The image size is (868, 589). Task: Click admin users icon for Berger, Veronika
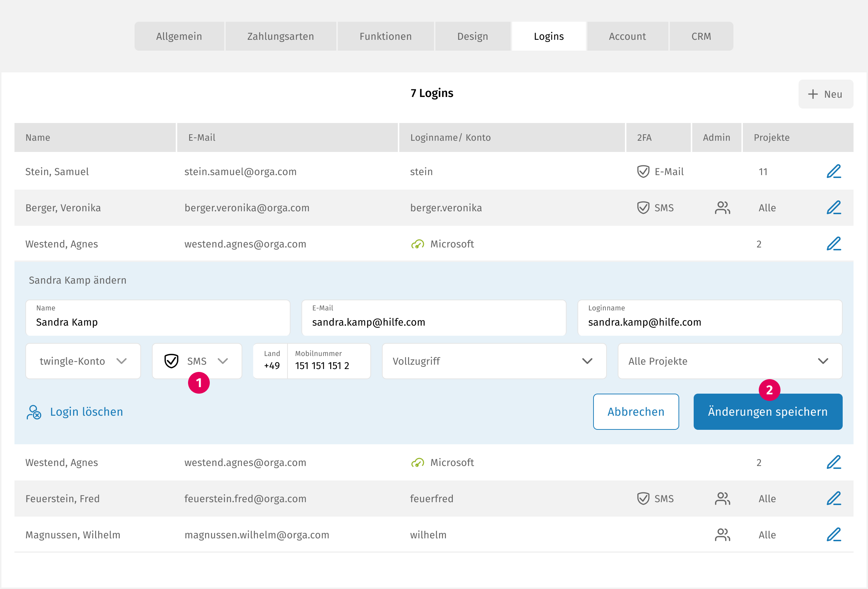(722, 208)
